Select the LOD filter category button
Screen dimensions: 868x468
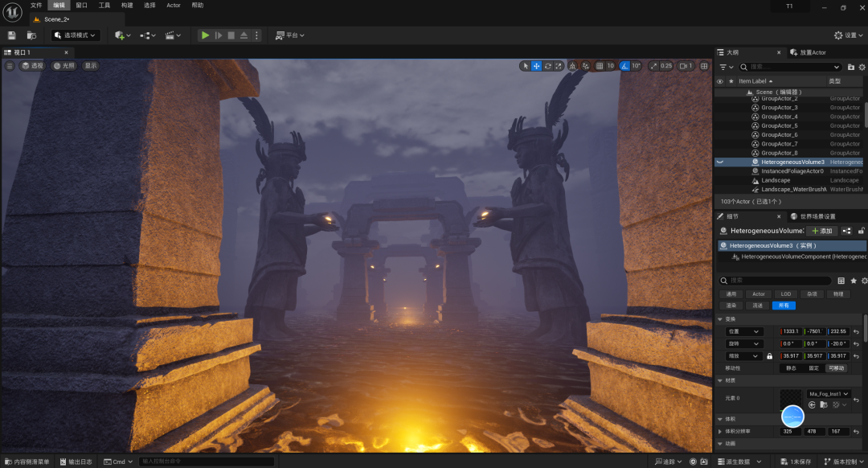[786, 294]
